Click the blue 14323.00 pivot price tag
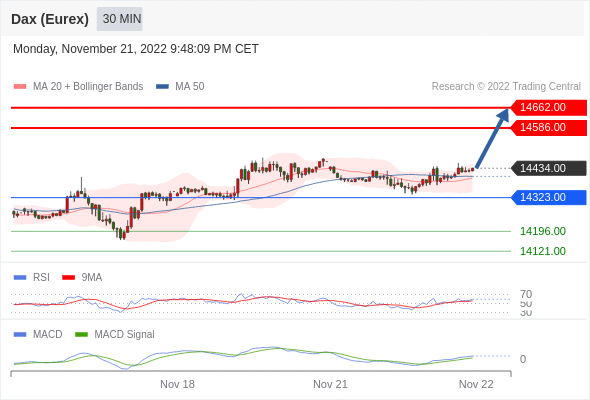 (549, 198)
